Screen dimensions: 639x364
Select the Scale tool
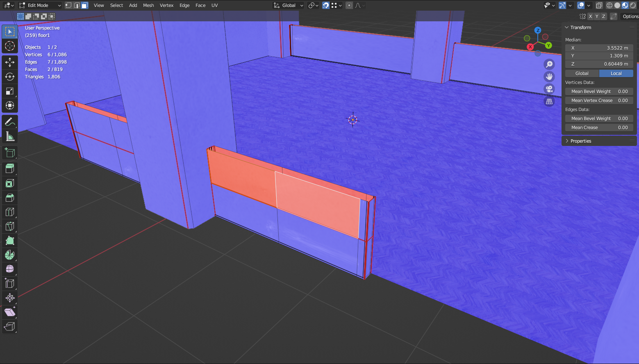[10, 91]
